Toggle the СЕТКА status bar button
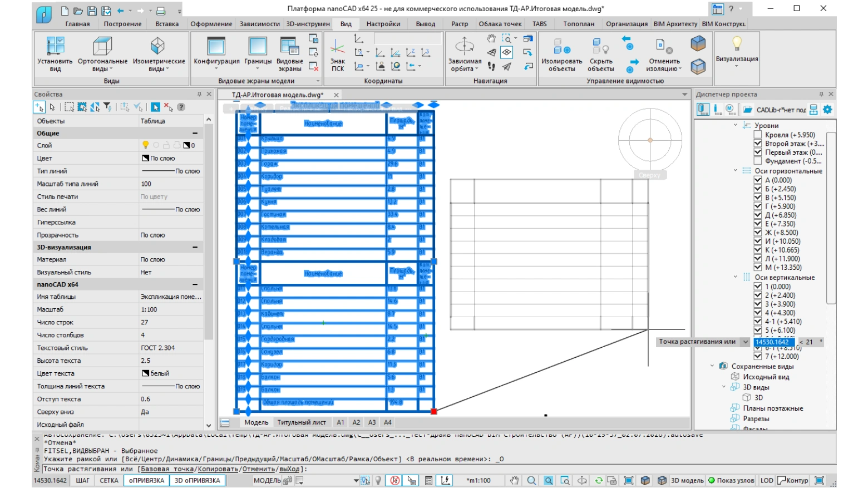Viewport: 868px width, 488px height. tap(109, 481)
